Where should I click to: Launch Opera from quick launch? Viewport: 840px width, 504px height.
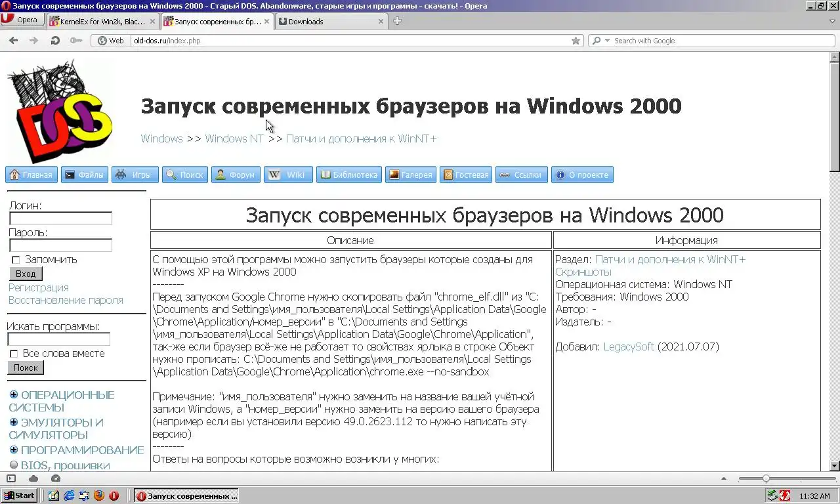point(114,496)
